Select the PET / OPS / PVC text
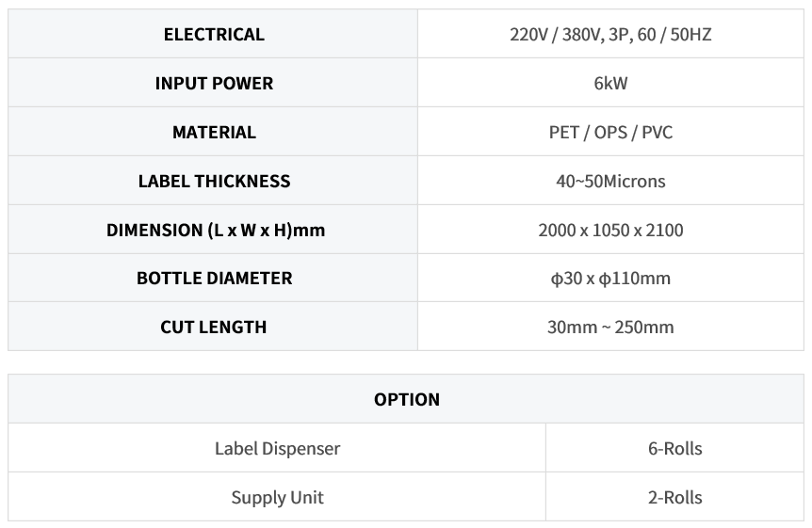 [x=610, y=132]
